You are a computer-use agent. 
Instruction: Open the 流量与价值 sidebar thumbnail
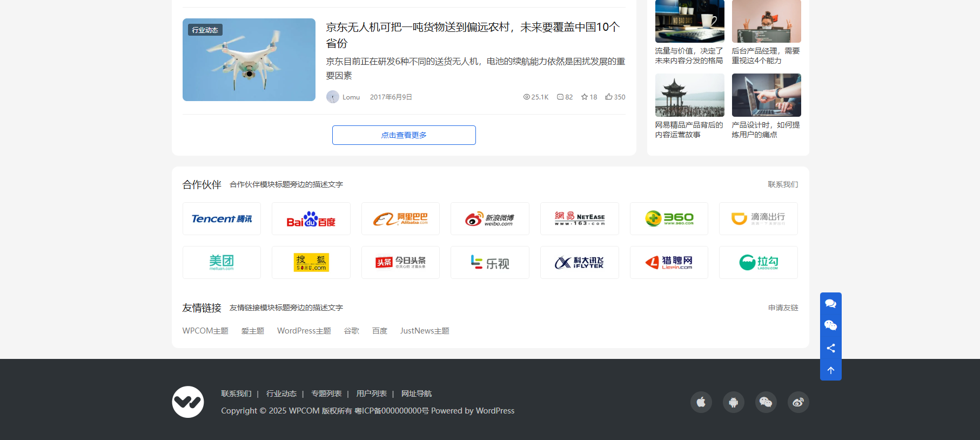[690, 21]
